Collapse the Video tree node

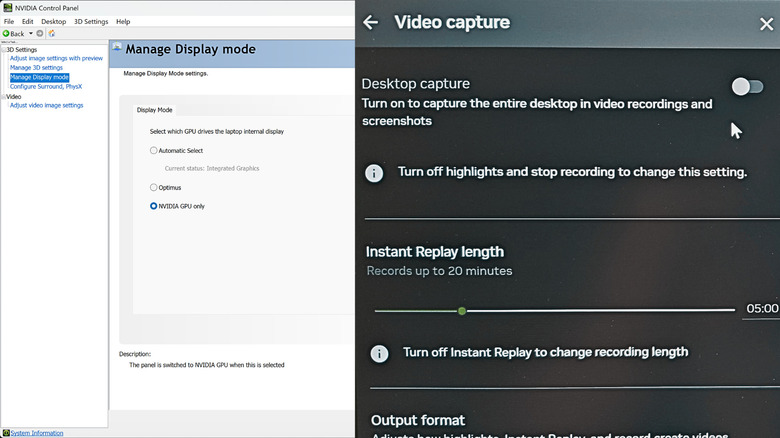tap(3, 97)
